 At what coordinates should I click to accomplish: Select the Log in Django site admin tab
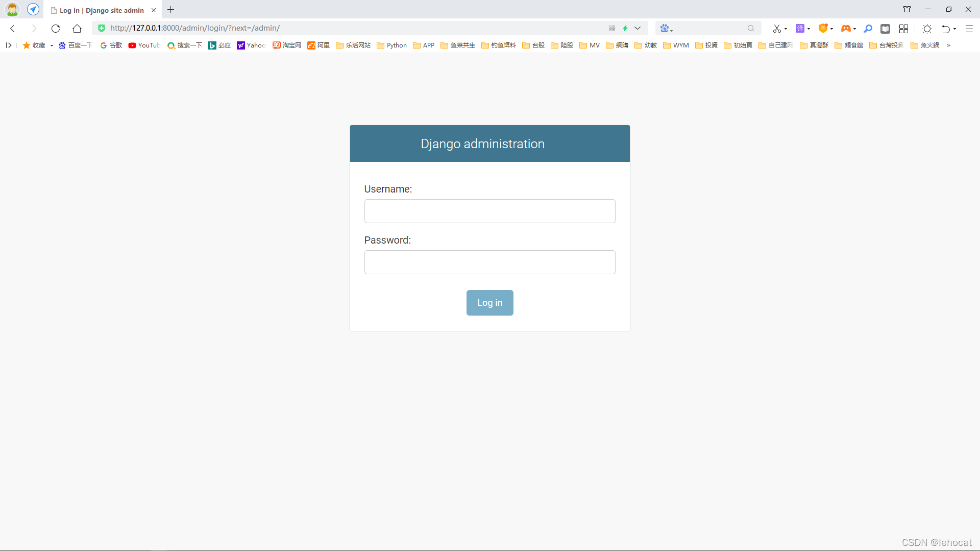102,10
